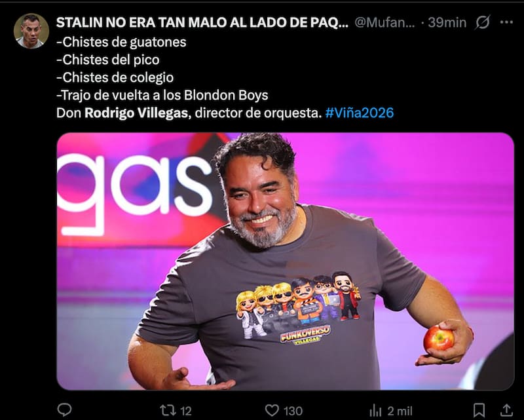Screen dimensions: 524x420
Task: View post analytics bar-chart icon
Action: coord(375,410)
